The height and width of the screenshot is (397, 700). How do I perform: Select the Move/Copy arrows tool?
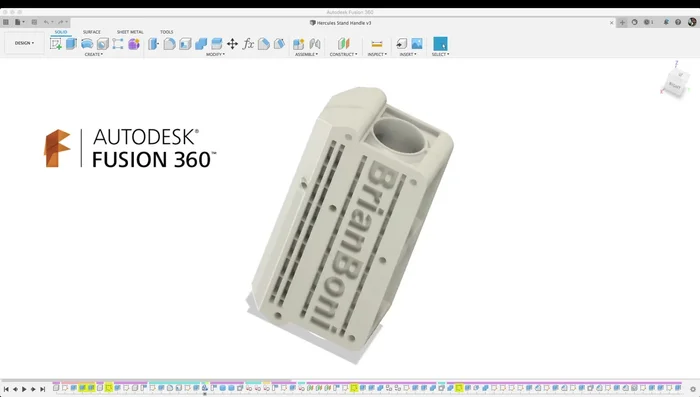[232, 44]
